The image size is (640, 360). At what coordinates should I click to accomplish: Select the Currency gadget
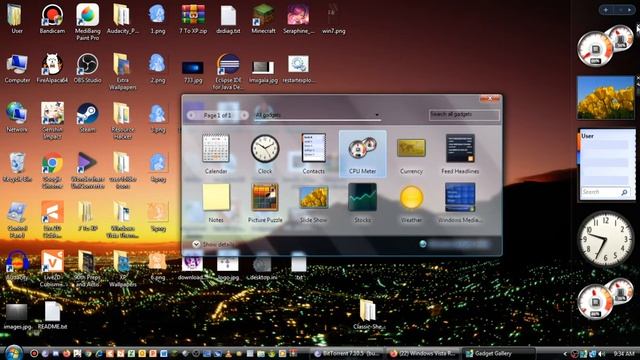click(411, 154)
